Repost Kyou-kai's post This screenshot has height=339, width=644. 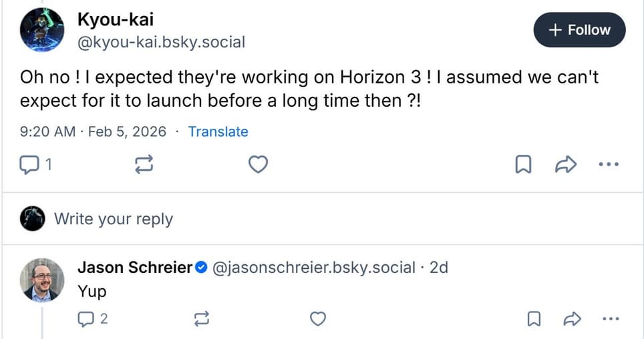click(144, 164)
